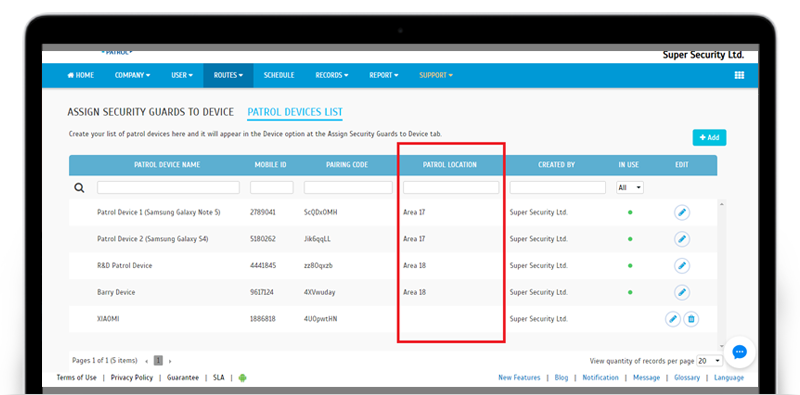Click the Add button
800x395 pixels.
tap(709, 137)
